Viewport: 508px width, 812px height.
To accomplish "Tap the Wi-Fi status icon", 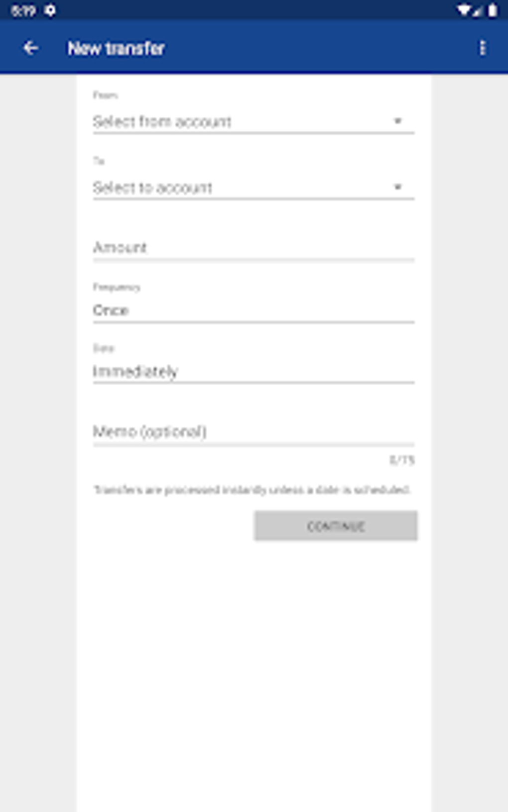I will pos(464,10).
